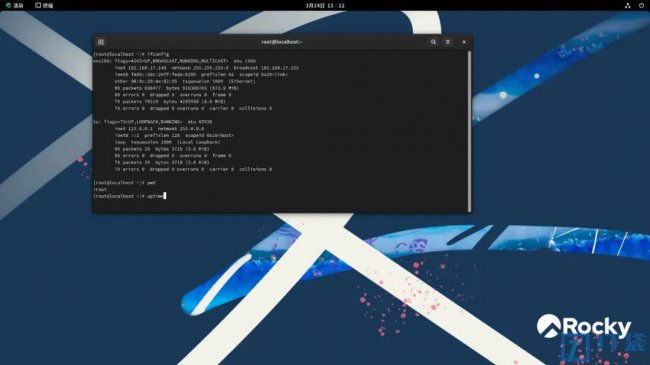Open the Activities overview in top bar
Viewport: 650px width, 365px height.
pos(15,5)
